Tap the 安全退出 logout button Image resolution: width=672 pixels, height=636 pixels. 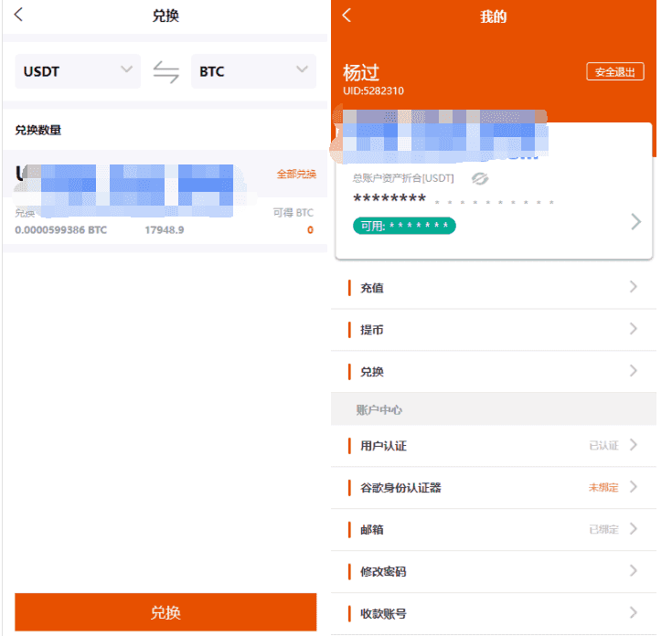(x=615, y=71)
